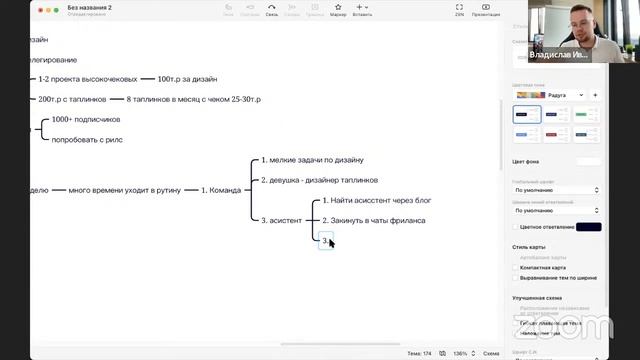Viewport: 640px width, 360px height.
Task: Click the dark branch color swatch
Action: point(589,227)
